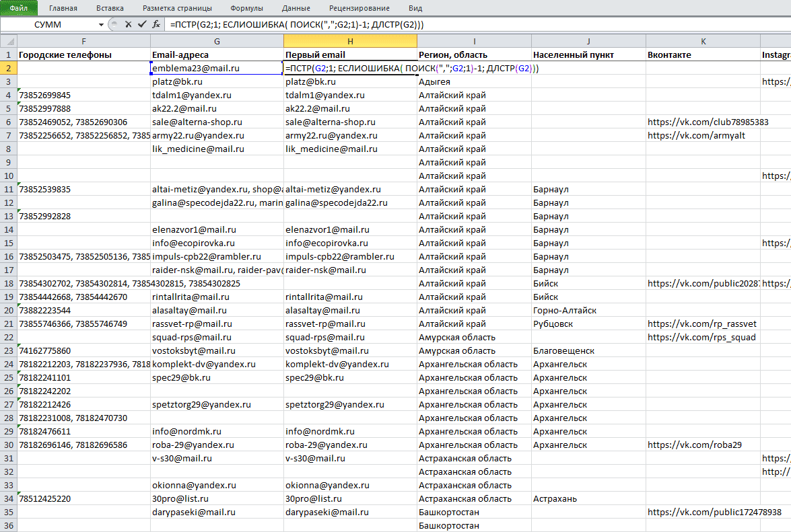This screenshot has width=791, height=532.
Task: Open link https://vk.com/public172478938
Action: [714, 512]
